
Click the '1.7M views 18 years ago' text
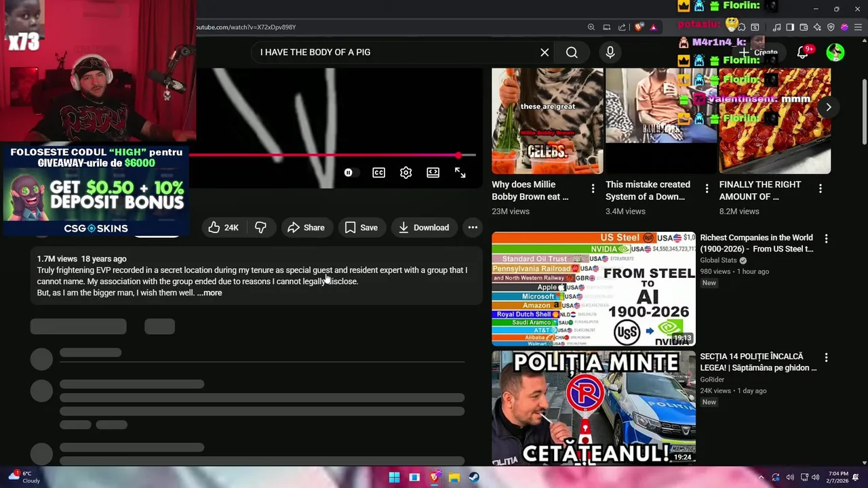coord(81,259)
